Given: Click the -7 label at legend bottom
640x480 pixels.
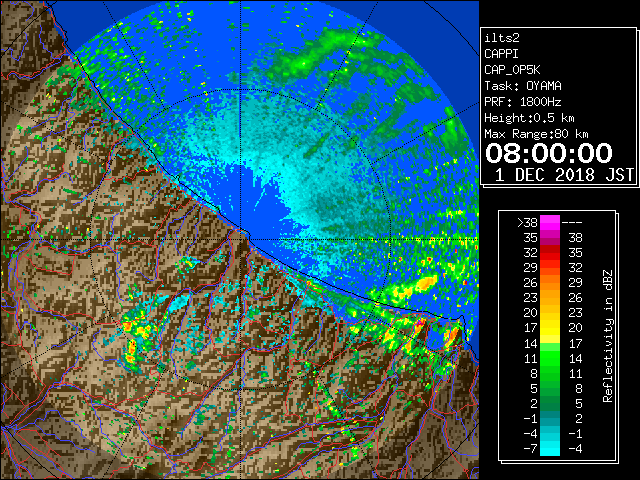Looking at the screenshot, I should (x=530, y=449).
